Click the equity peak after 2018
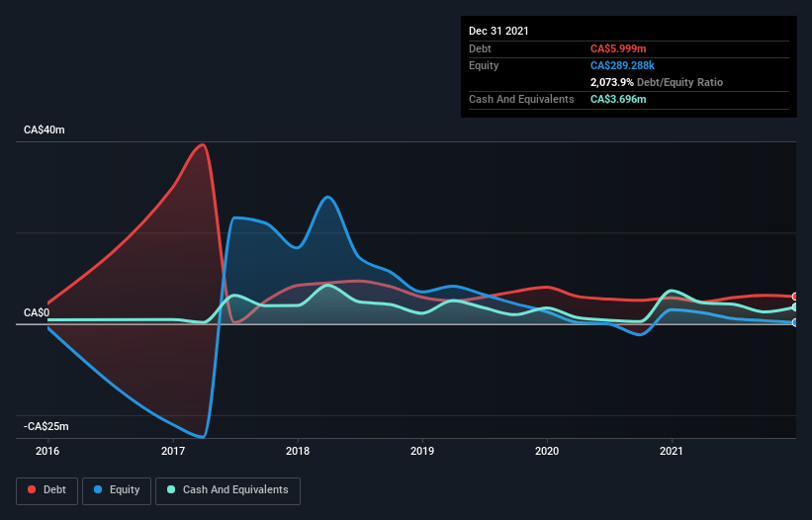812x520 pixels. click(327, 197)
